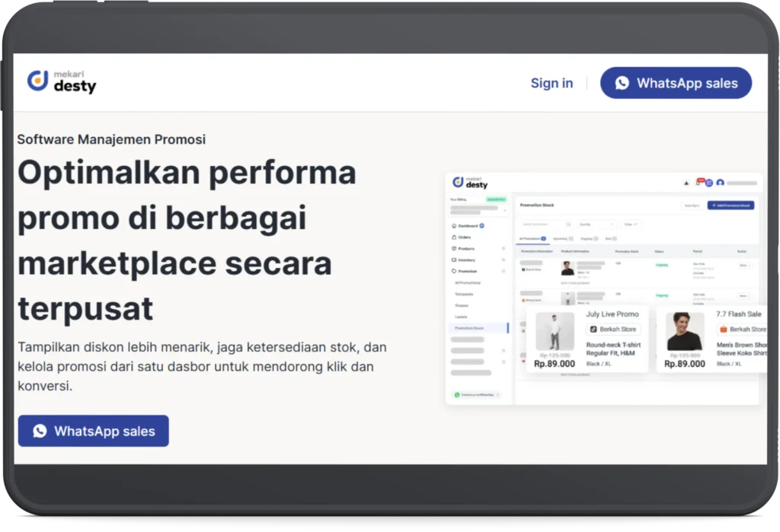Expand the Sort By dropdown
This screenshot has width=780, height=532.
(x=596, y=225)
